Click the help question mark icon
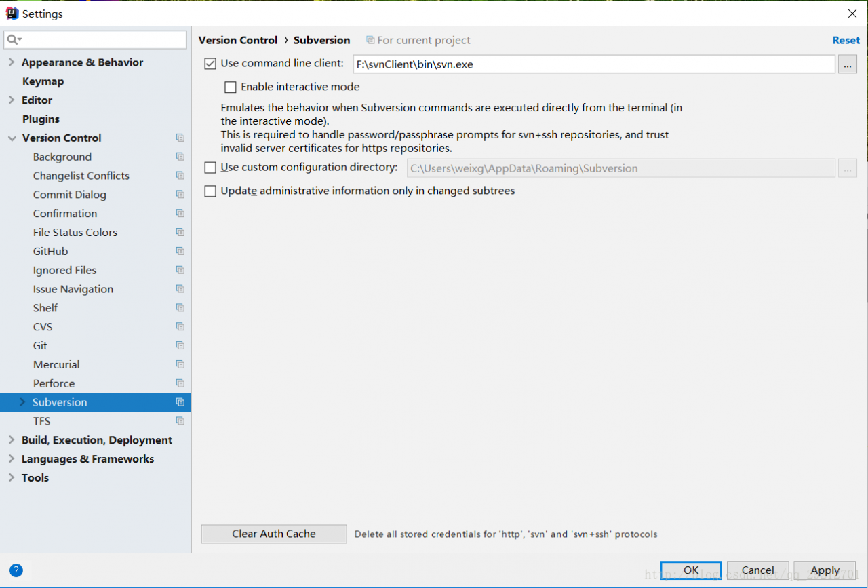 click(16, 570)
